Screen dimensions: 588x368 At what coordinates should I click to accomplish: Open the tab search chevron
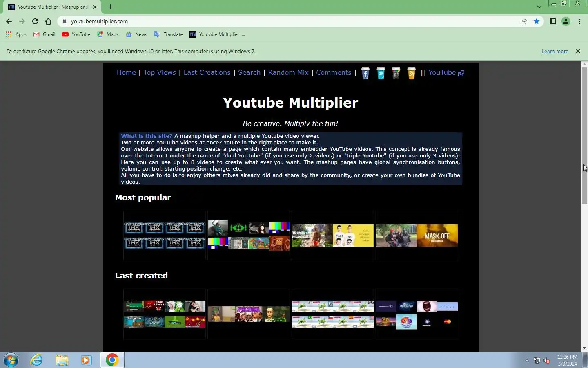(539, 7)
